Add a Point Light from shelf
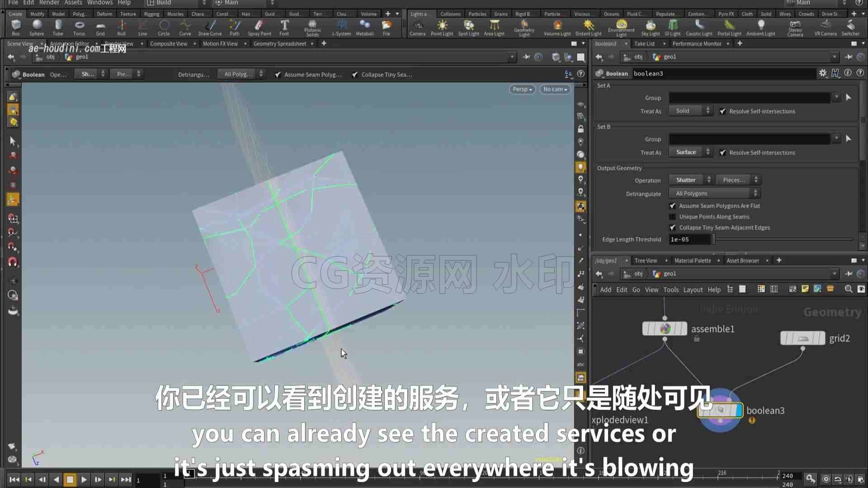The height and width of the screenshot is (488, 868). 442,28
